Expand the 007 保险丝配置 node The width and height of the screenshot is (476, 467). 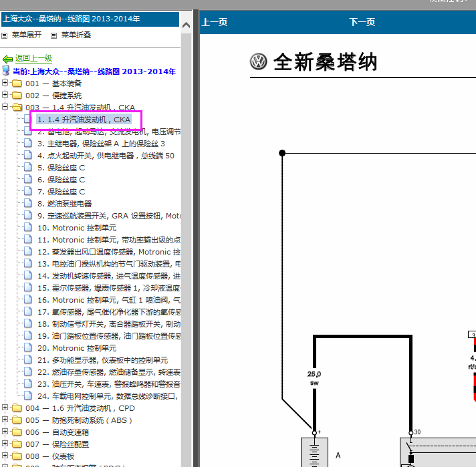5,444
